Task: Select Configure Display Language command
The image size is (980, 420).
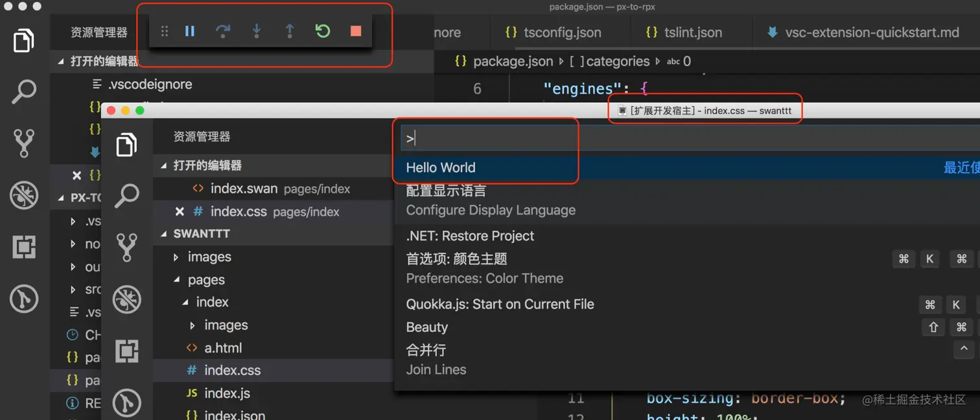Action: pos(687,201)
